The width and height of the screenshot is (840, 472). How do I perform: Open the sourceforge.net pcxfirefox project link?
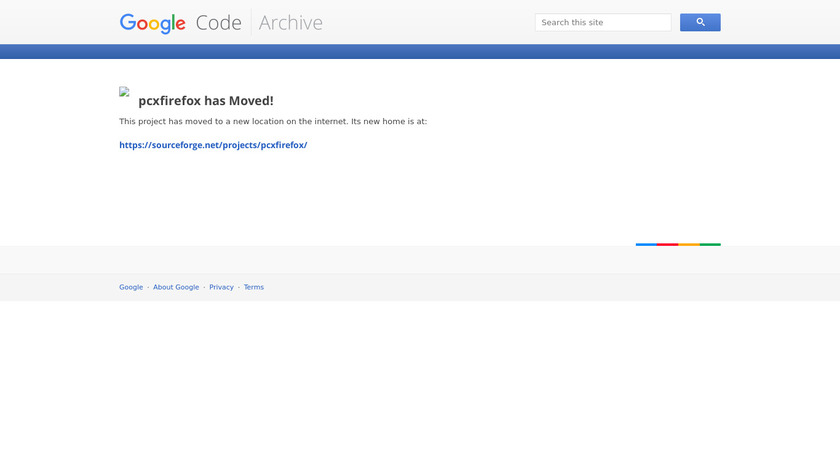[x=213, y=145]
